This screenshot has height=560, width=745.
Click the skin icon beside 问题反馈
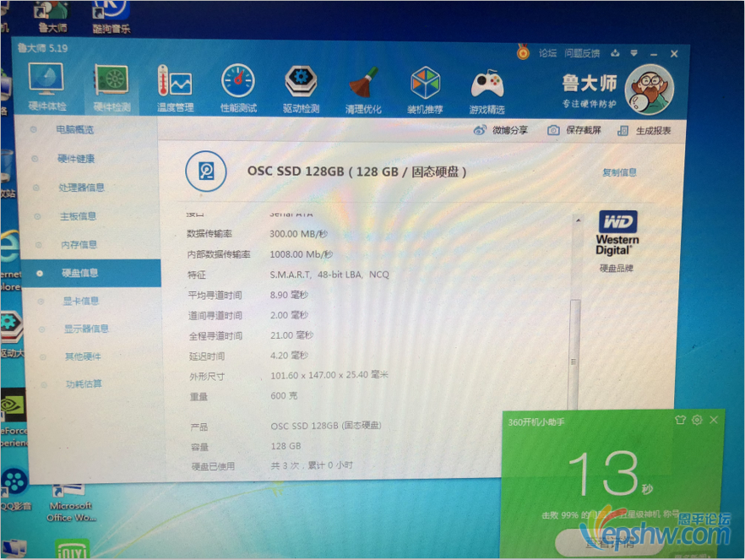click(x=615, y=53)
